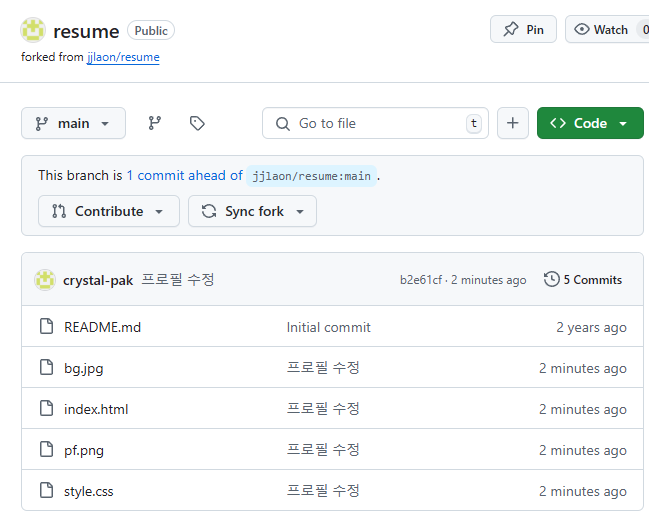This screenshot has height=518, width=649.
Task: Open the crystal-pak author link
Action: tap(98, 281)
